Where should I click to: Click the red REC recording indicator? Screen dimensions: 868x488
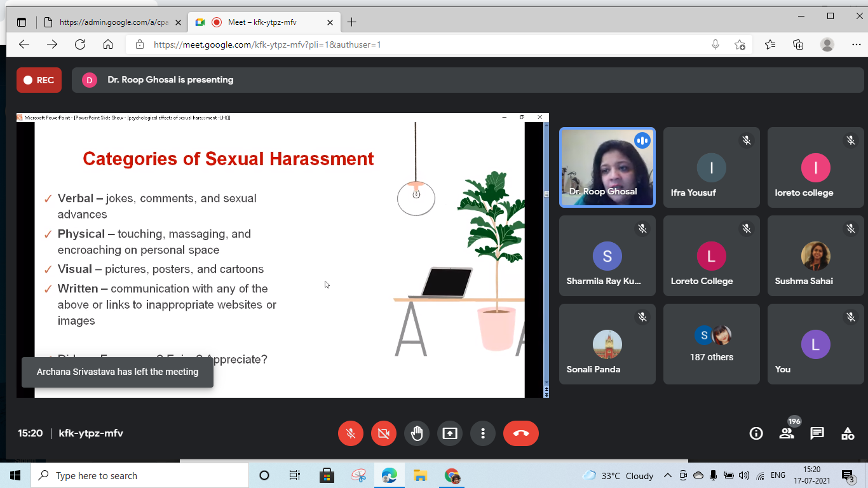[x=39, y=80]
